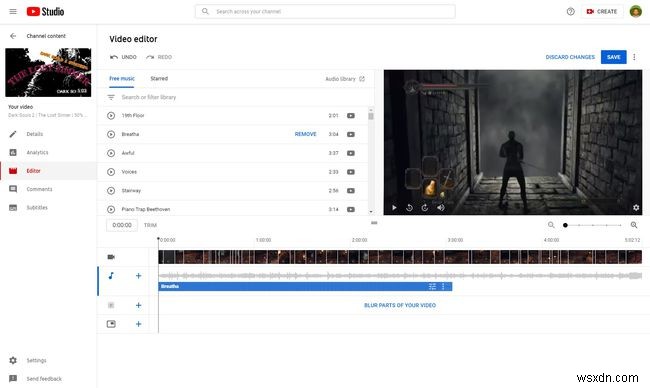Open the music library filter icon
The height and width of the screenshot is (388, 650).
click(111, 97)
